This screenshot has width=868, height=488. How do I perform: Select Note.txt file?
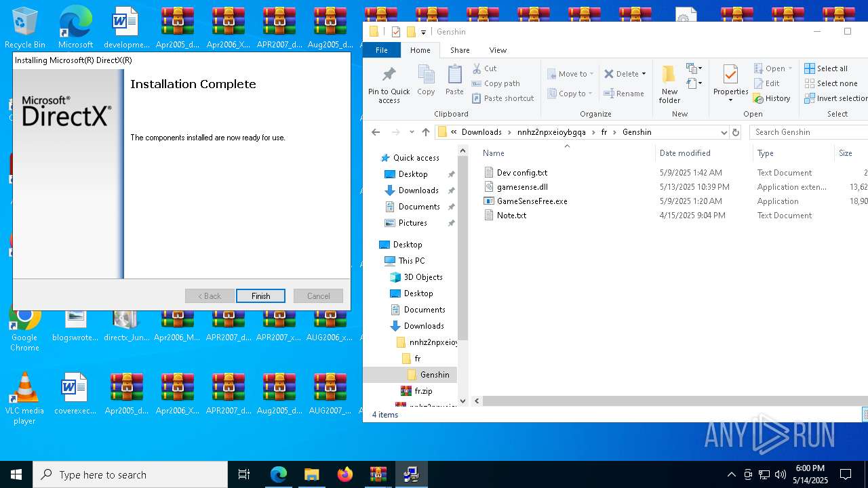[x=511, y=216]
